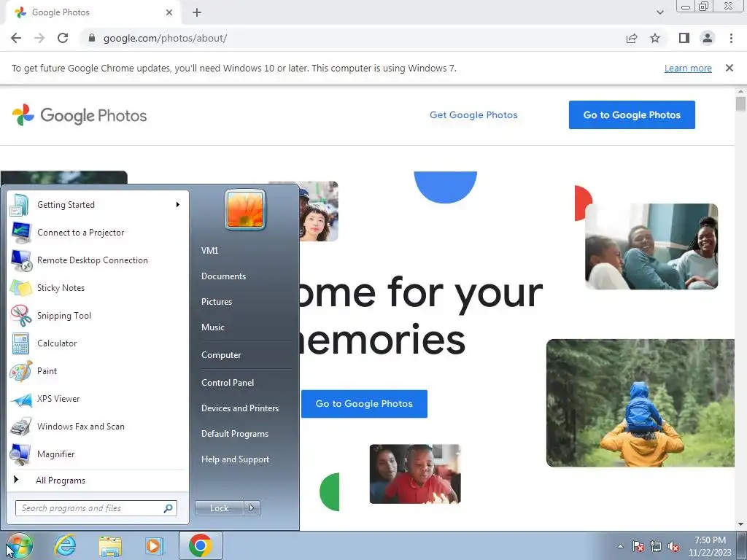Image resolution: width=747 pixels, height=560 pixels.
Task: Open Pictures from Start menu
Action: (x=217, y=301)
